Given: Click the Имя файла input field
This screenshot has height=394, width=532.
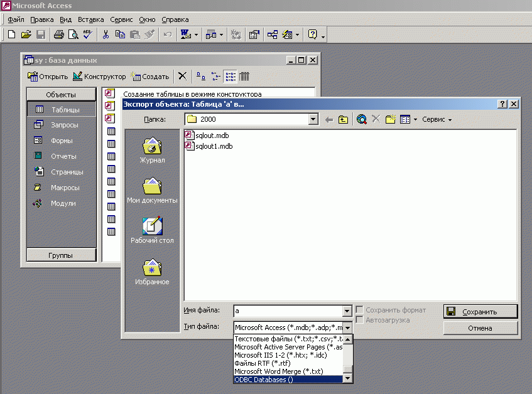Looking at the screenshot, I should click(x=288, y=311).
